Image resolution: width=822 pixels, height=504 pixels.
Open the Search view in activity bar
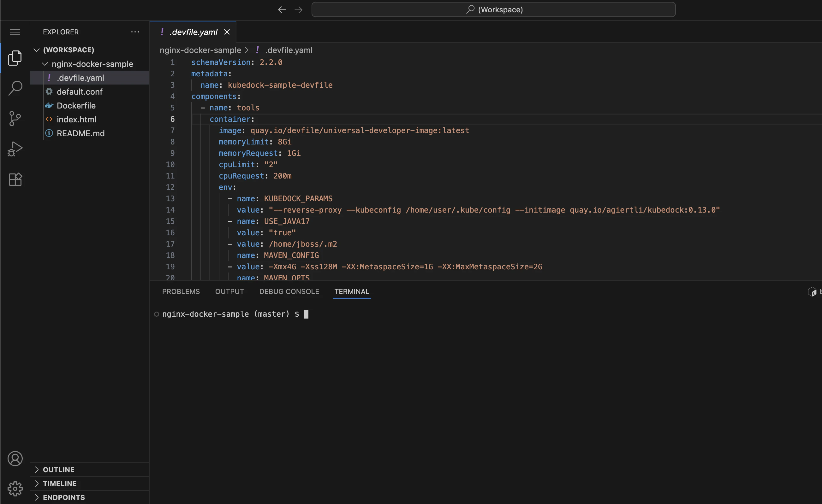pyautogui.click(x=15, y=88)
